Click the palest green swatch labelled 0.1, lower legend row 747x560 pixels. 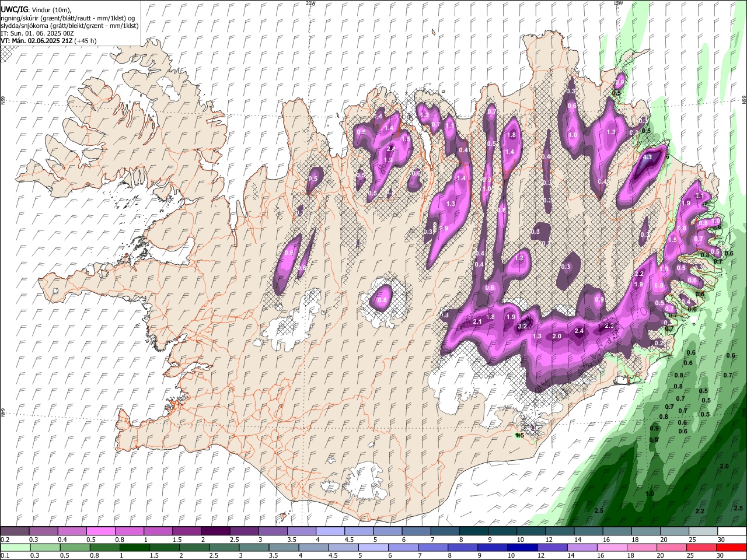[15, 547]
